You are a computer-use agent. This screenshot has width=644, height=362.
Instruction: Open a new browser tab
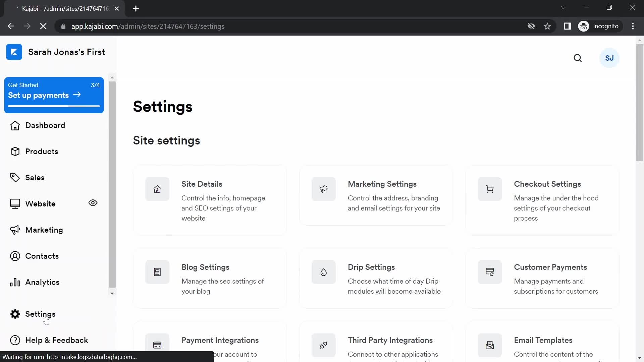pos(136,9)
